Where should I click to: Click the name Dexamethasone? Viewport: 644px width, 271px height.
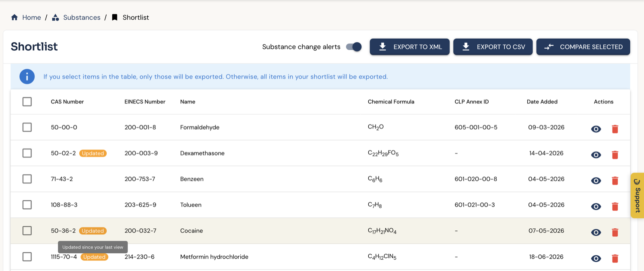click(x=202, y=153)
